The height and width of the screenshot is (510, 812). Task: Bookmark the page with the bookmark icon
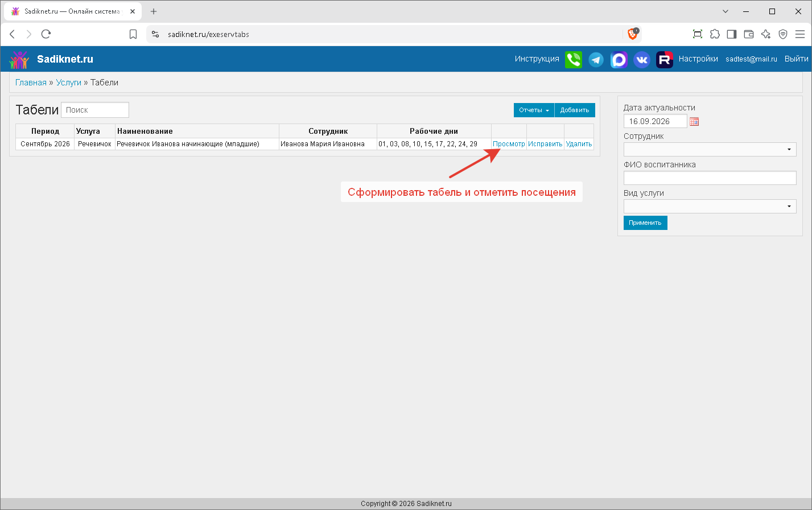[x=133, y=34]
